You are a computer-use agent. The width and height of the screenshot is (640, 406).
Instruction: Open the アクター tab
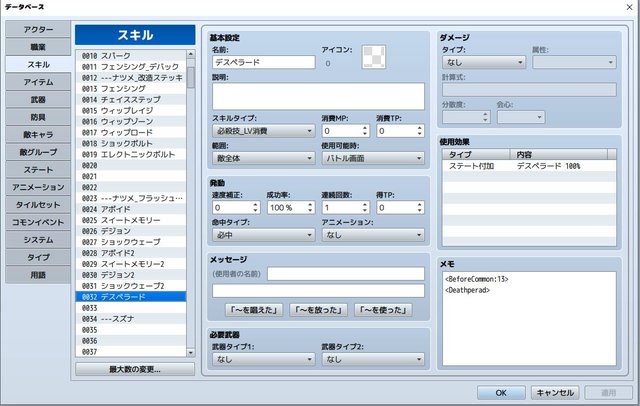pos(38,29)
